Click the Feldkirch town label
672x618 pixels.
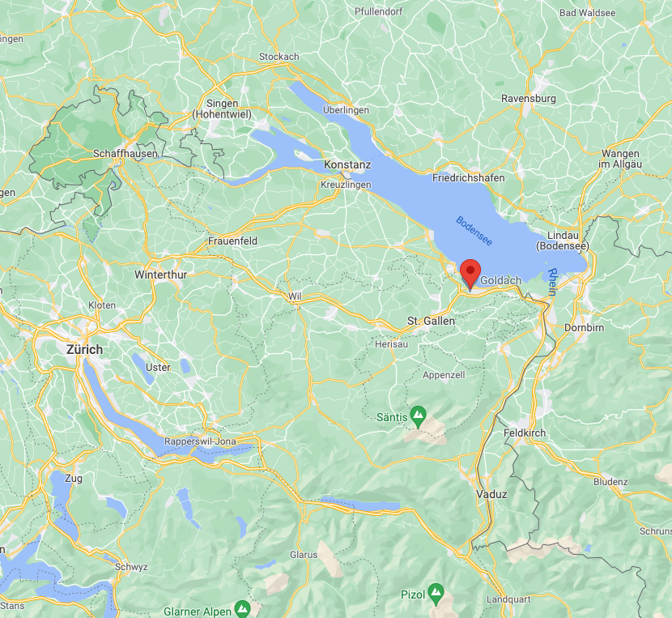525,433
